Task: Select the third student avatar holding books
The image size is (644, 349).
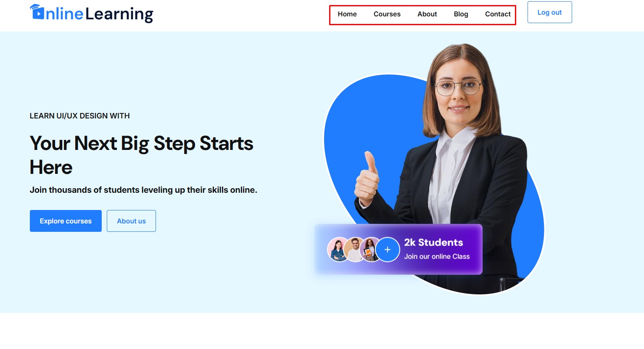Action: click(370, 249)
